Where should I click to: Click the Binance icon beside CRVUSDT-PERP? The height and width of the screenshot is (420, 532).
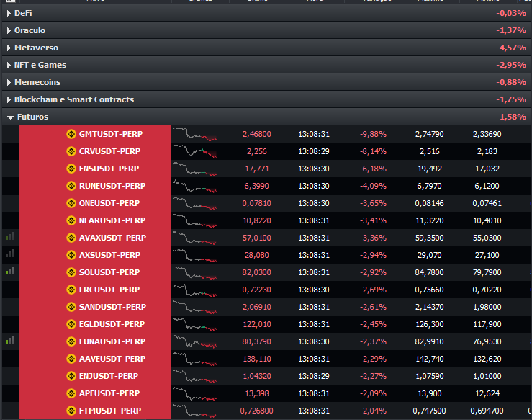[71, 151]
